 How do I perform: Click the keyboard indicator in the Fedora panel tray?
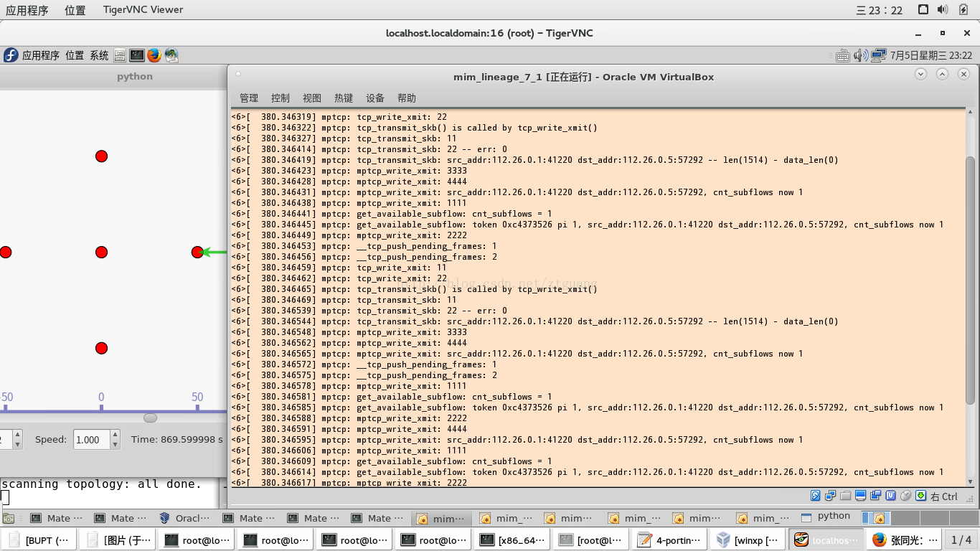tap(842, 55)
